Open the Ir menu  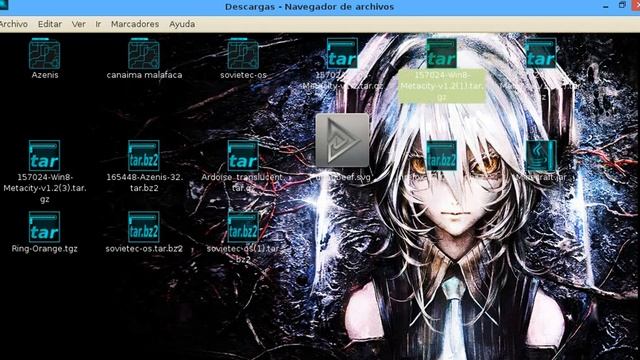(98, 24)
